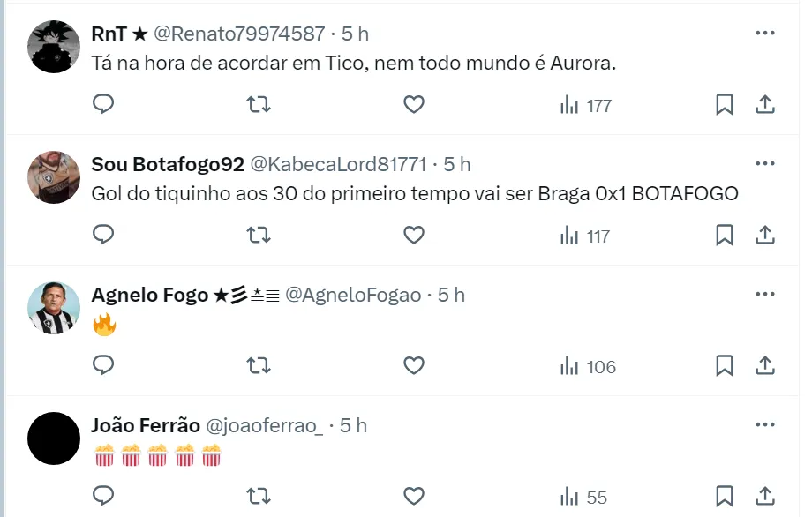Like RnT's tweet about Aurora
The width and height of the screenshot is (812, 517).
(414, 105)
